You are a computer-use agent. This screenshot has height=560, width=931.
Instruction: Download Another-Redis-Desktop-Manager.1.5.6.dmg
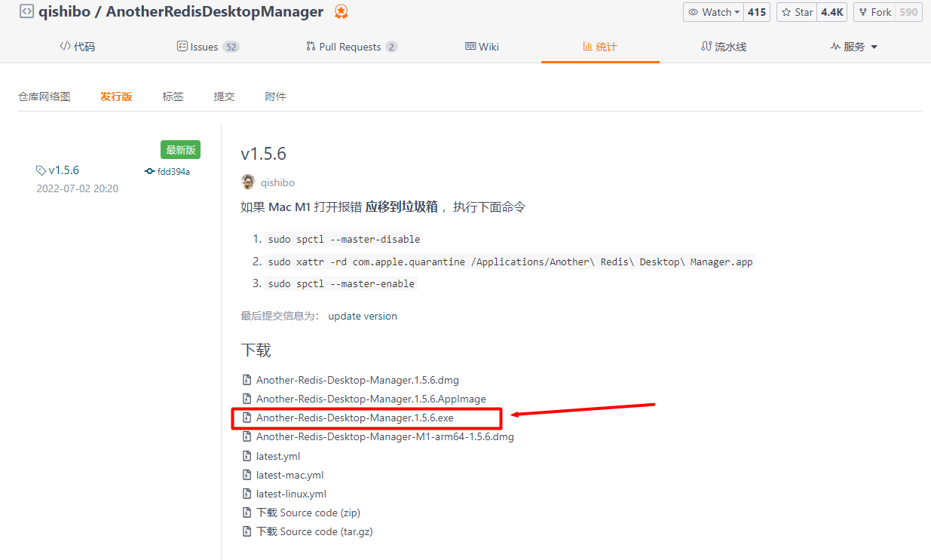357,380
